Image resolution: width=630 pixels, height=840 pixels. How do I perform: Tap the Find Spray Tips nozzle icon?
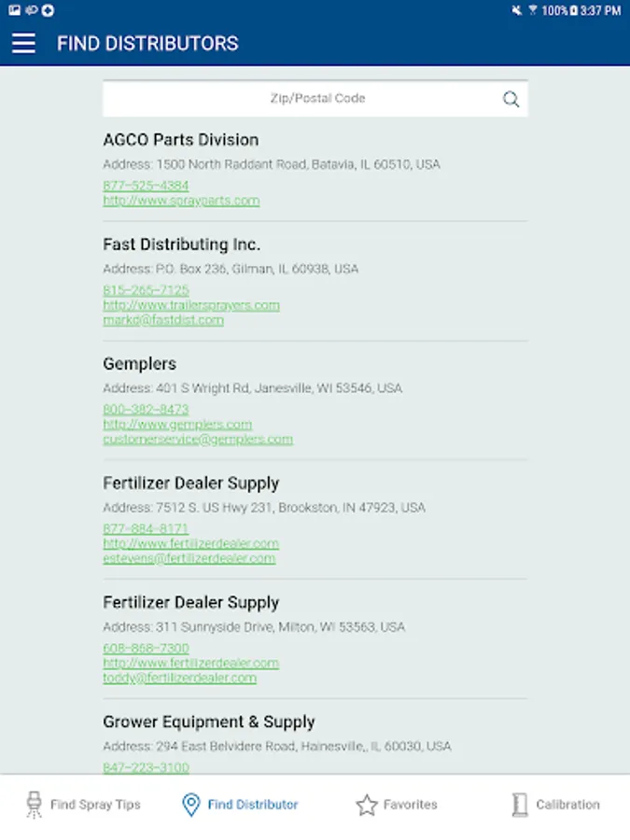tap(35, 805)
